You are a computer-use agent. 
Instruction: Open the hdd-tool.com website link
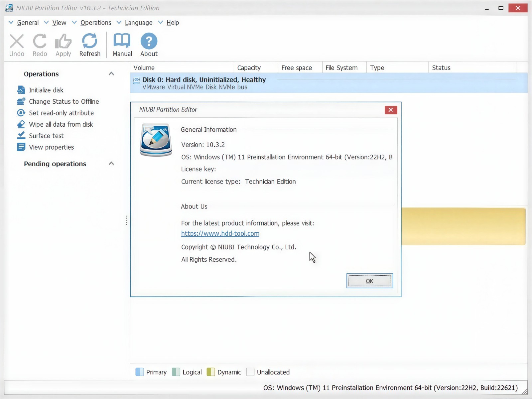point(220,234)
